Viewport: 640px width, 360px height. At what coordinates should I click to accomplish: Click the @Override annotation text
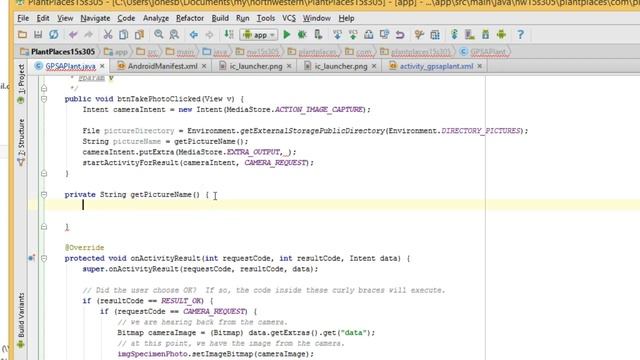pyautogui.click(x=84, y=247)
